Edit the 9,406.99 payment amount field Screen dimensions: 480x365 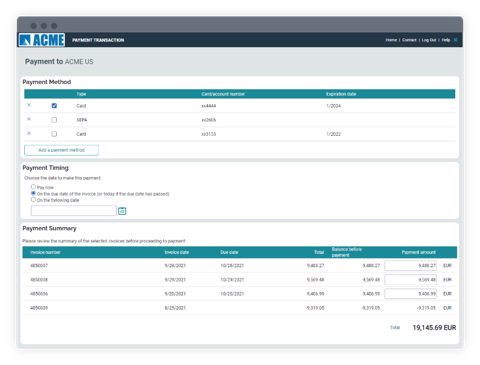click(x=411, y=294)
